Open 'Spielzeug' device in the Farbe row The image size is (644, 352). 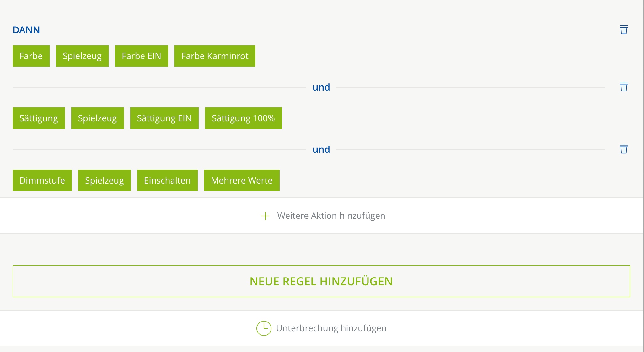tap(82, 56)
